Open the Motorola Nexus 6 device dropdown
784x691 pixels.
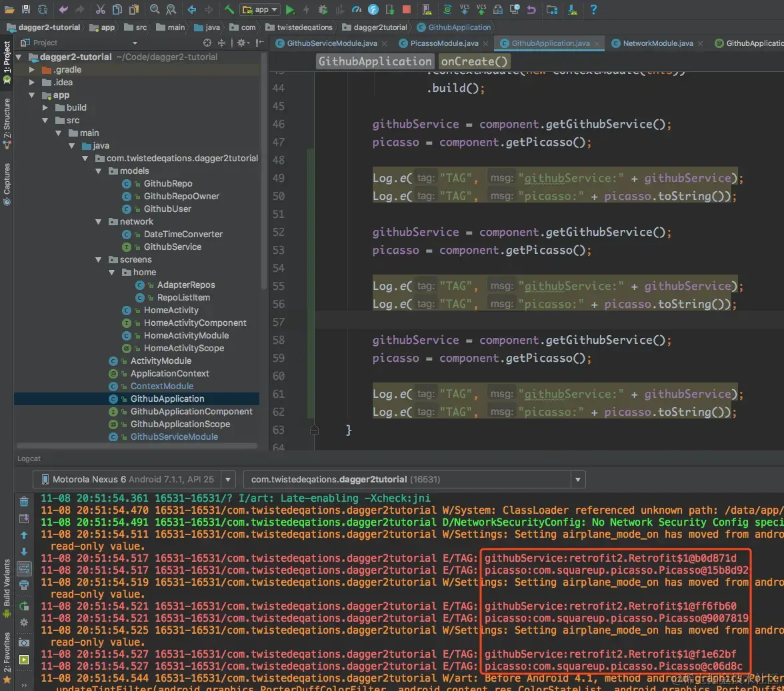(x=135, y=479)
